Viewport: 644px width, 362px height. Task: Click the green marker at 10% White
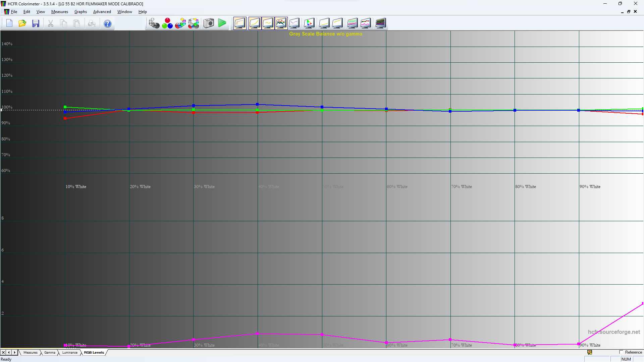coord(65,106)
